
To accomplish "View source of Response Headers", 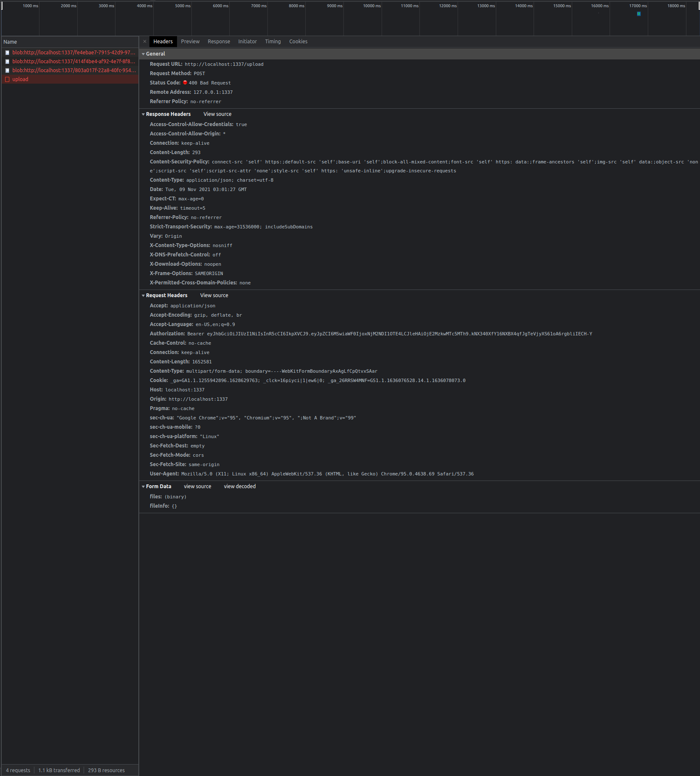I will [x=217, y=114].
